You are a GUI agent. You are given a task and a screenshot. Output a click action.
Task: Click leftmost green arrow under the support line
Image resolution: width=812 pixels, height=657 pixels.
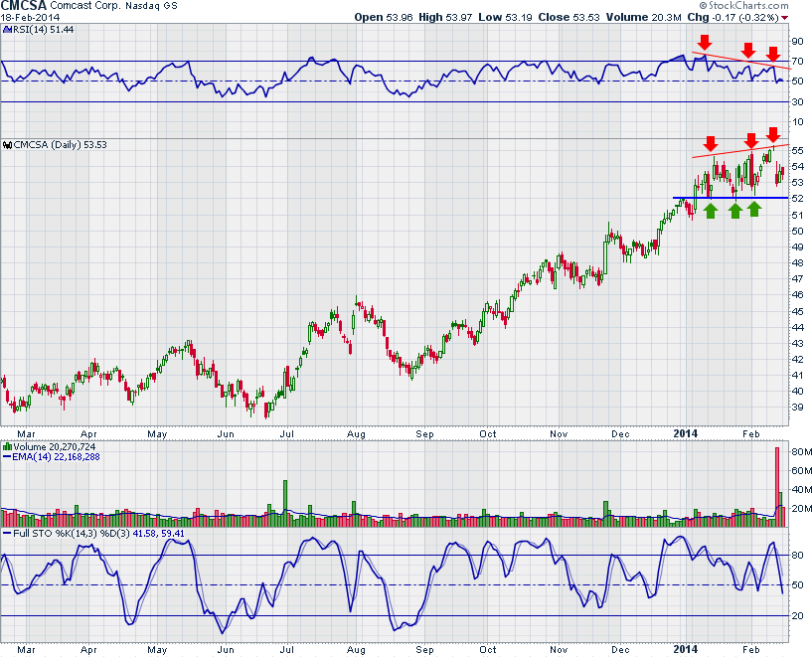(711, 209)
